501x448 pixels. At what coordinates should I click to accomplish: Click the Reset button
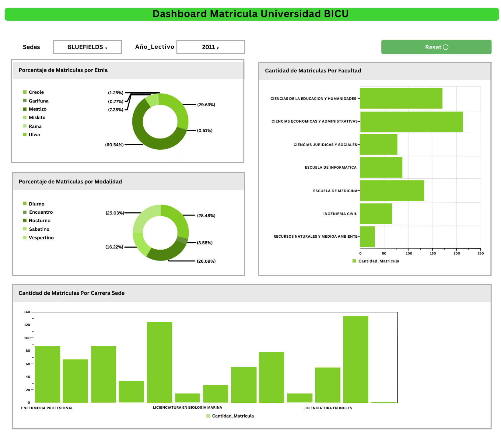pos(436,47)
